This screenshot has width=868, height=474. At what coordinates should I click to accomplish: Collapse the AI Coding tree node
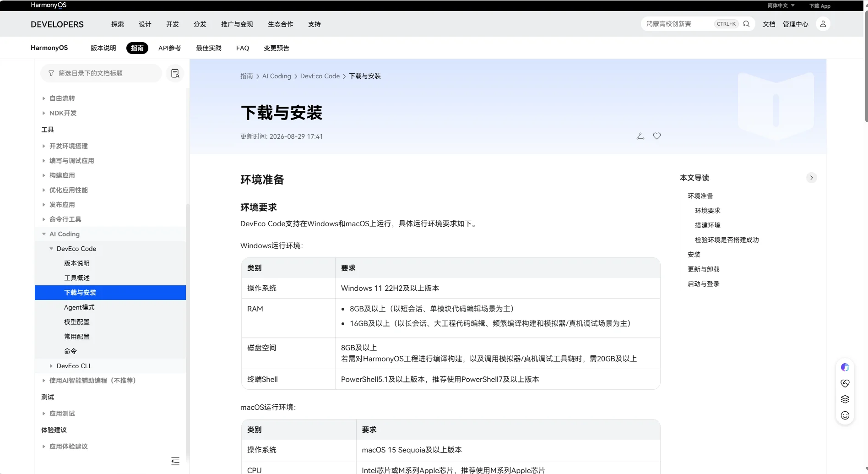(x=44, y=234)
